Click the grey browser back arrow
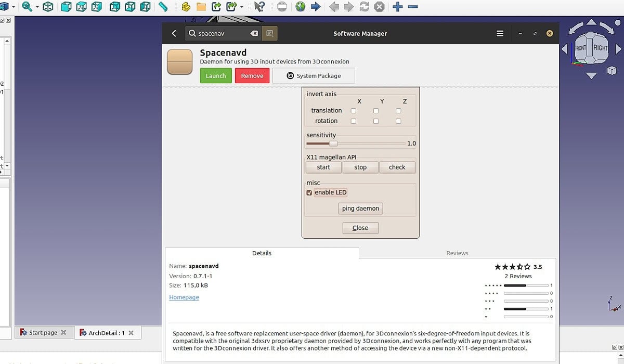624x364 pixels. (x=334, y=7)
